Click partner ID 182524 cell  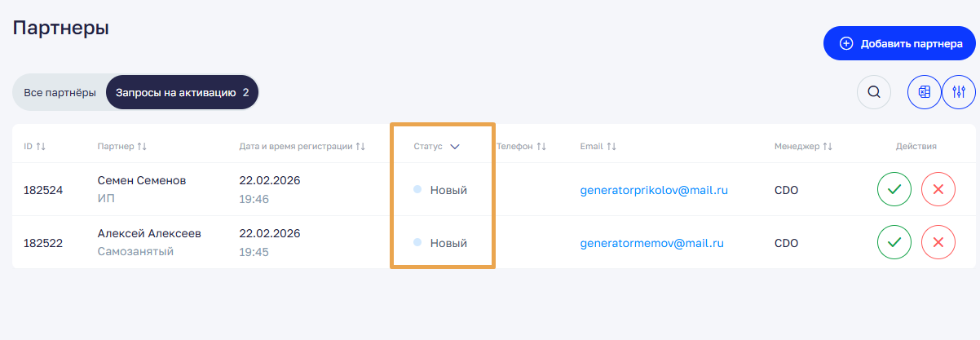click(x=43, y=190)
